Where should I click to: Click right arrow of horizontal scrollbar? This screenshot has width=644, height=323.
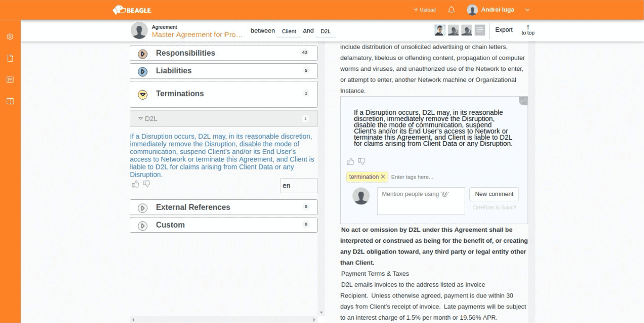tap(314, 320)
